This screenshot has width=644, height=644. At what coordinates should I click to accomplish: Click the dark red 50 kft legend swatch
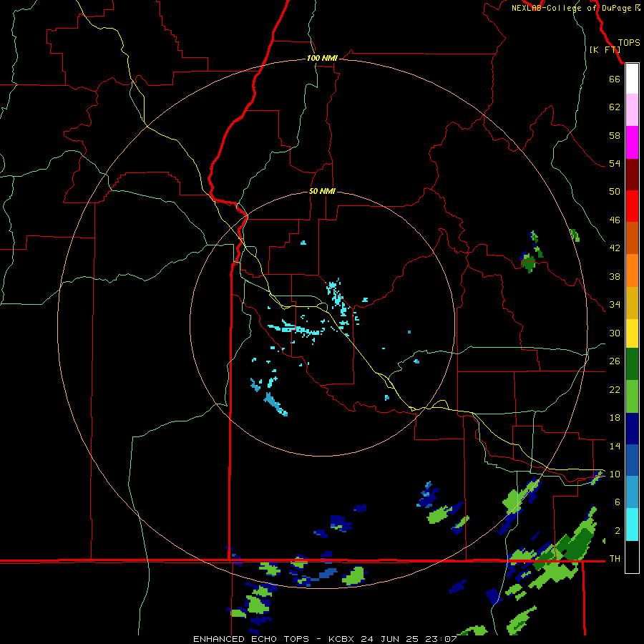click(x=632, y=174)
